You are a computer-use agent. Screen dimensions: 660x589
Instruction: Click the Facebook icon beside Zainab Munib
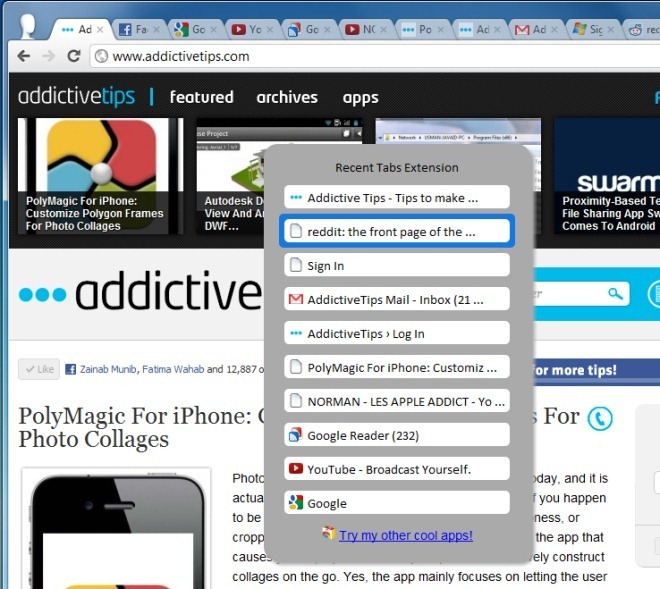[71, 370]
